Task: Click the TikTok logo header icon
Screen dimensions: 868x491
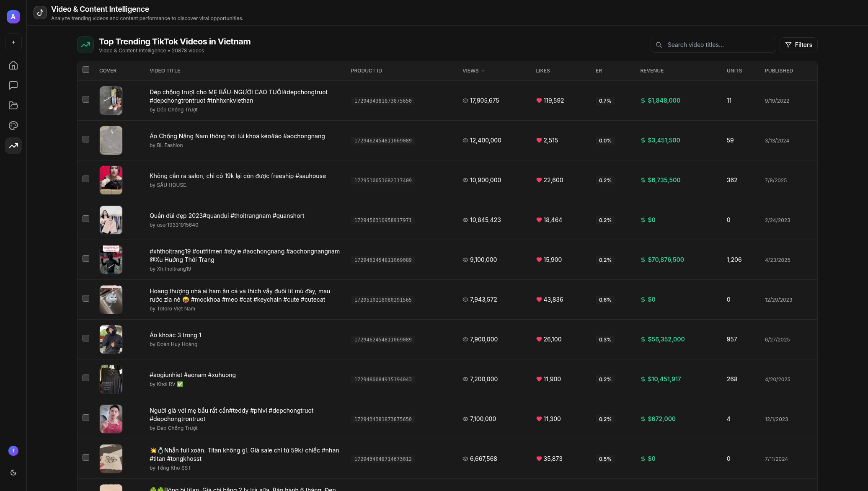Action: 40,13
